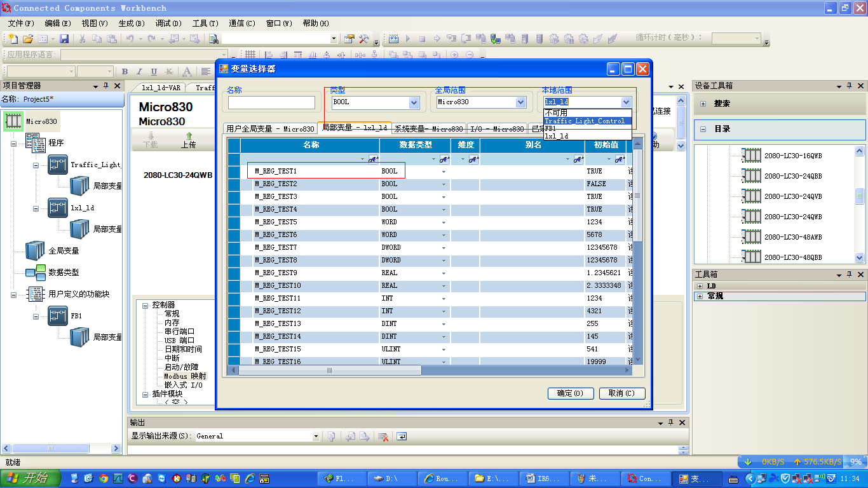868x488 pixels.
Task: Click the 全局变量 icon in the project tree
Action: (35, 250)
